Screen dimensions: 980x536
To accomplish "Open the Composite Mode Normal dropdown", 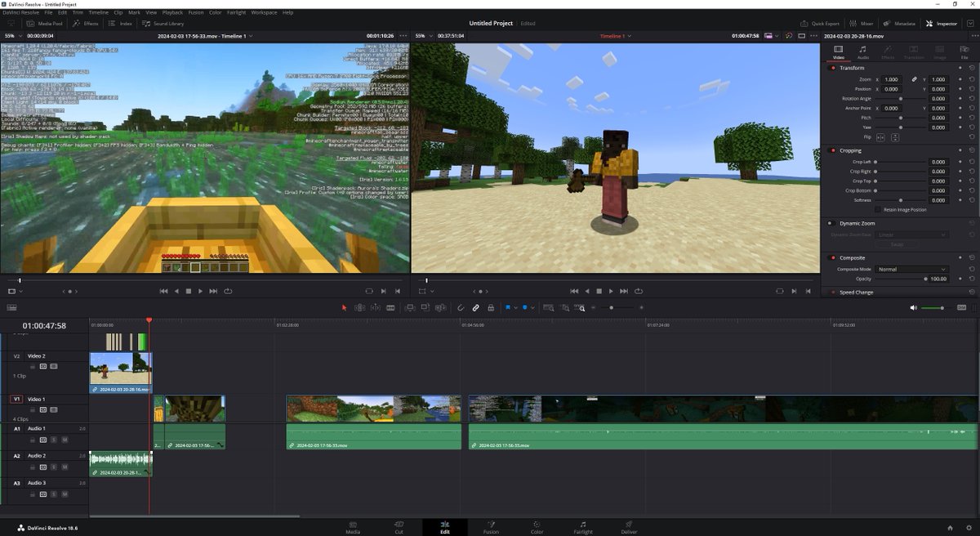I will [911, 269].
